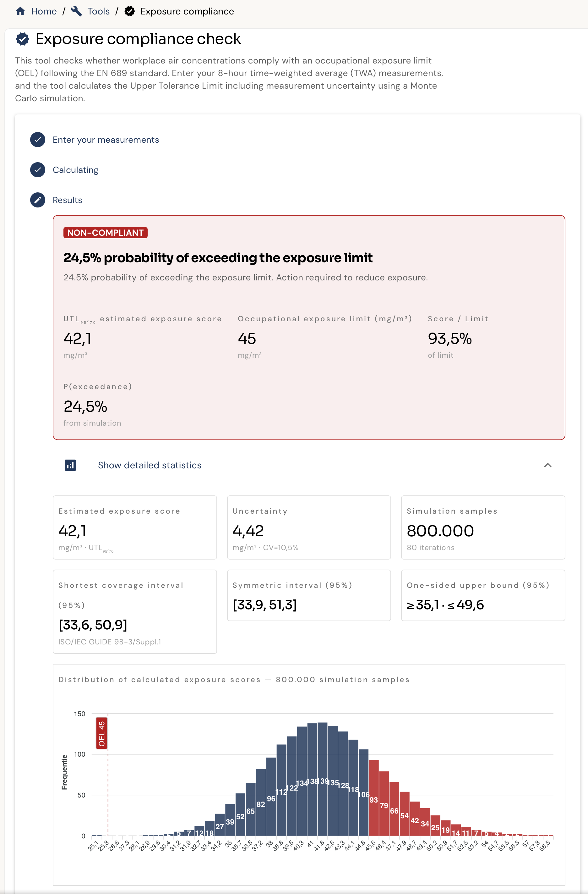Click the checkmark step icon for Calculating
The width and height of the screenshot is (588, 894).
coord(37,170)
